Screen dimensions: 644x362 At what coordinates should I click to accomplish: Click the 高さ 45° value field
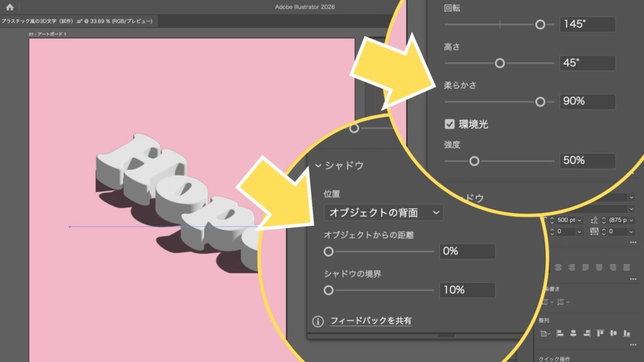click(x=587, y=63)
